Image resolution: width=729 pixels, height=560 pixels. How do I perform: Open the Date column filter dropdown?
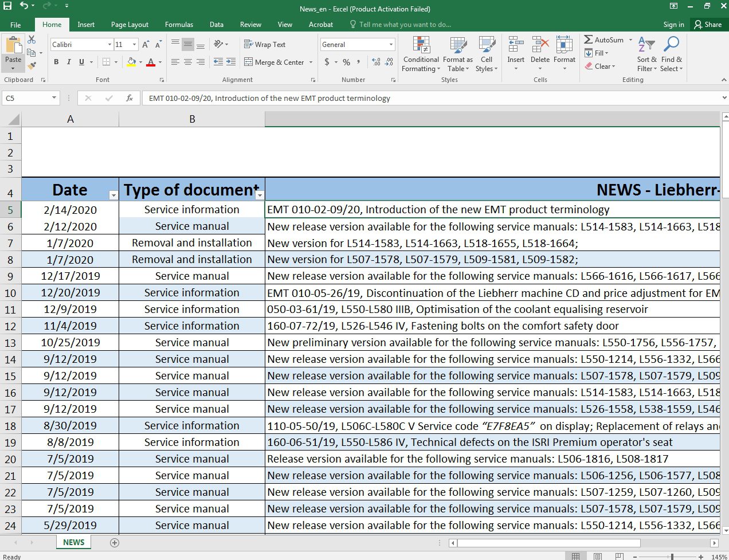coord(113,195)
